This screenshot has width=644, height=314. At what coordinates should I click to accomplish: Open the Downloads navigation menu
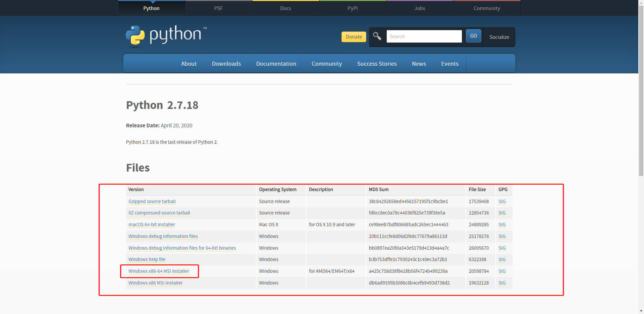(x=226, y=64)
